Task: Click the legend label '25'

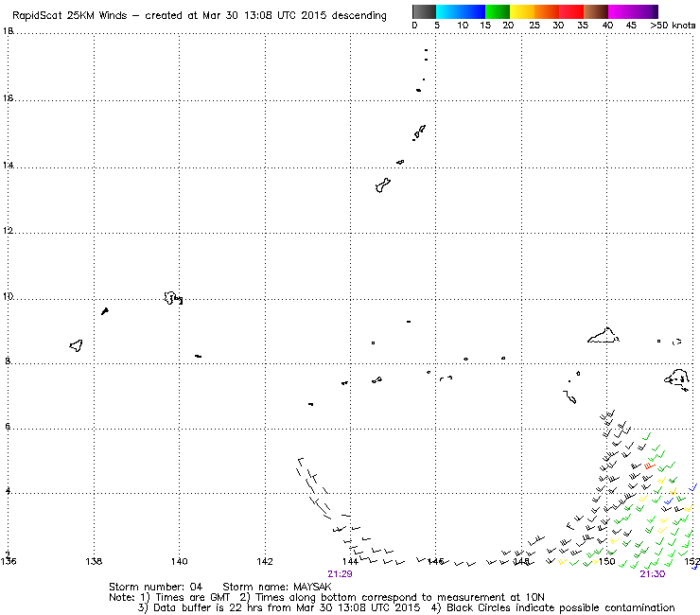Action: (534, 26)
